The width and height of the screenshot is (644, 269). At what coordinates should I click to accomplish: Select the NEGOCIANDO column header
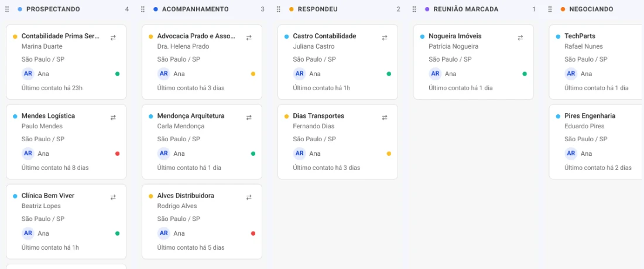coord(591,9)
